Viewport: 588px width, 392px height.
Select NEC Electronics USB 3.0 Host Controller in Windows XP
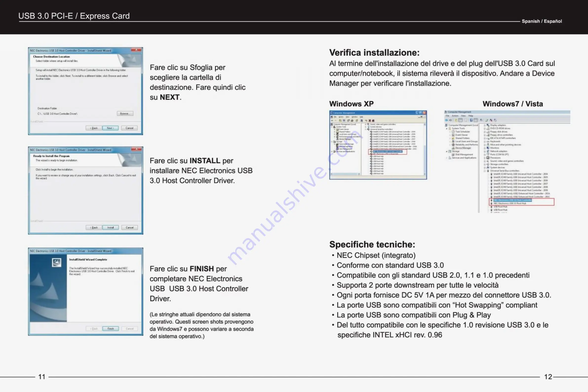click(x=388, y=151)
